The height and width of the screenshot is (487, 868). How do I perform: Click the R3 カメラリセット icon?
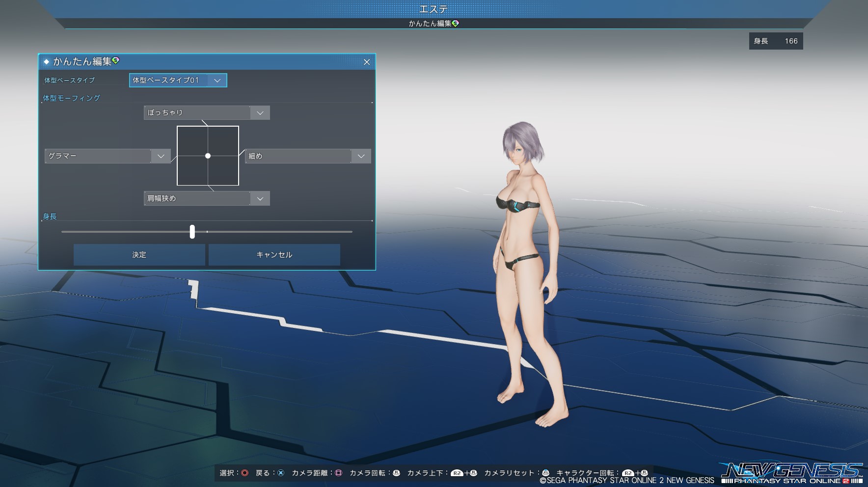tap(545, 473)
